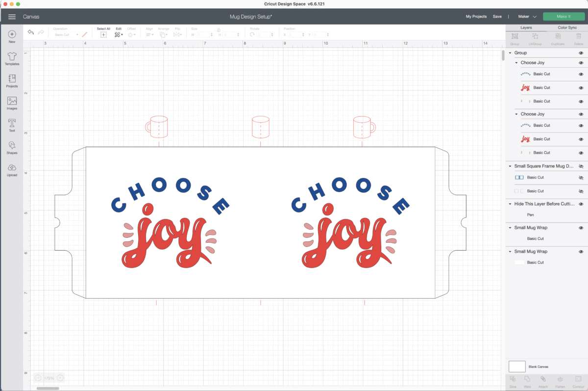Viewport: 588px width, 391px height.
Task: Open the hamburger main menu
Action: 12,17
